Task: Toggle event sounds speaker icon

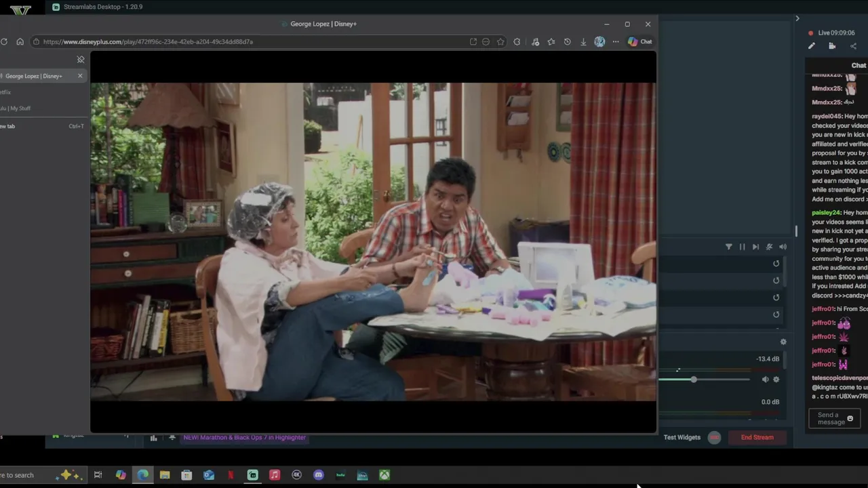Action: [x=783, y=247]
